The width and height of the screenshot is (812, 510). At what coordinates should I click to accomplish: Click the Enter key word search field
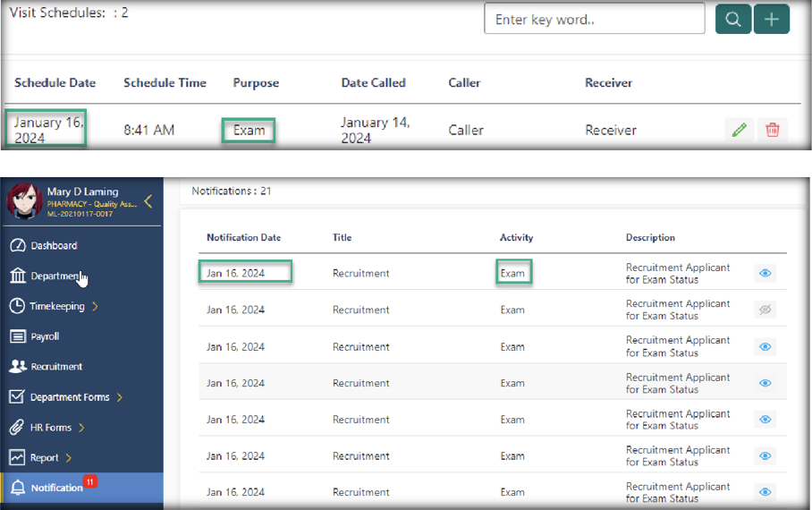pos(594,19)
